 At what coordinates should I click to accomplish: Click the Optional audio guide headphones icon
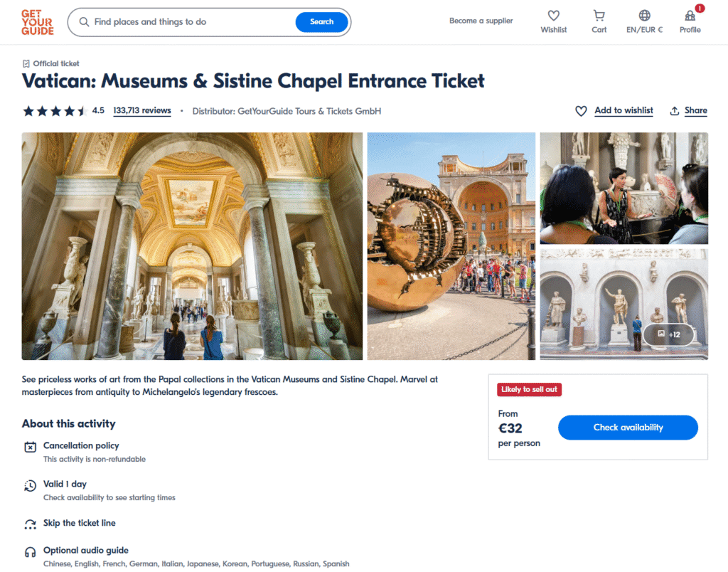pos(30,551)
